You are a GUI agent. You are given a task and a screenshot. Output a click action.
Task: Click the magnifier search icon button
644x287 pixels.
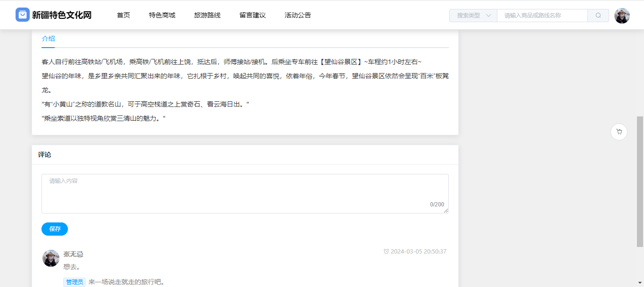598,16
